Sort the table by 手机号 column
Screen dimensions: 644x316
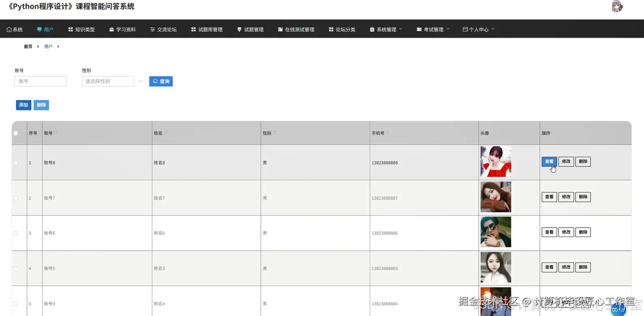pos(388,133)
